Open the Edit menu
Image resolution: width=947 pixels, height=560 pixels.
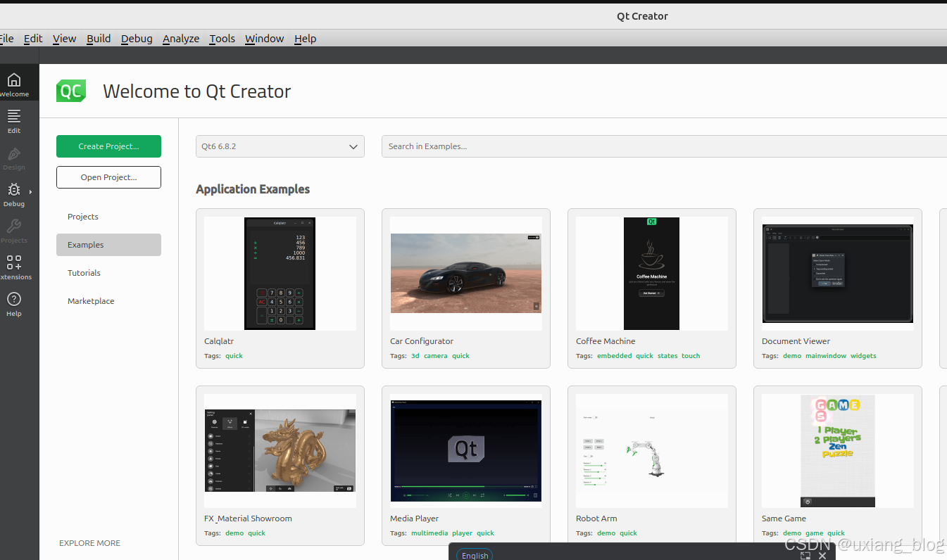tap(33, 39)
